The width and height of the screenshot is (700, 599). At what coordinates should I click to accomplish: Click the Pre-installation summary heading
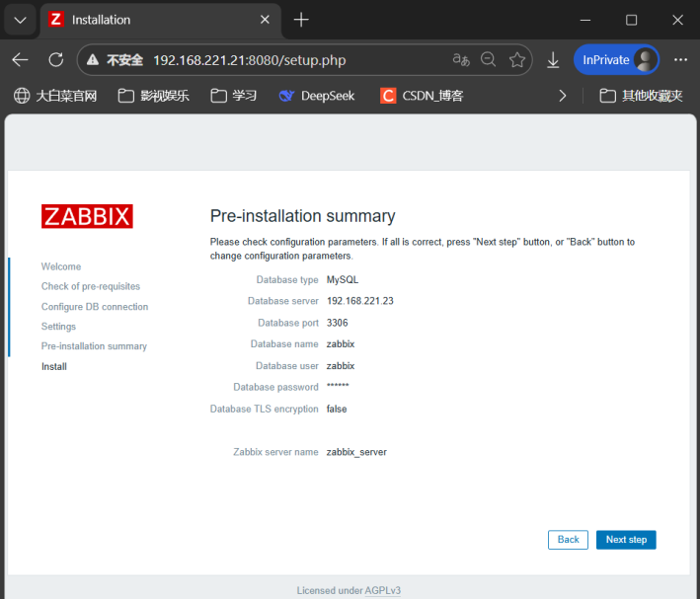click(303, 216)
